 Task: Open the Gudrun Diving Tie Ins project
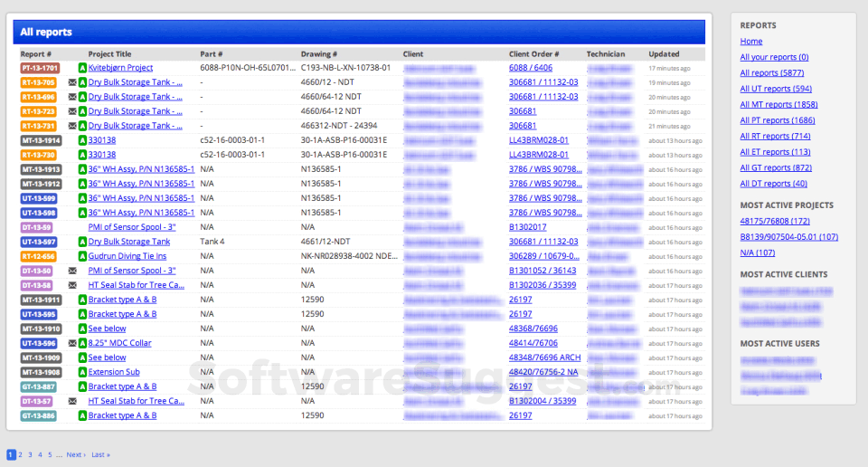click(x=127, y=256)
